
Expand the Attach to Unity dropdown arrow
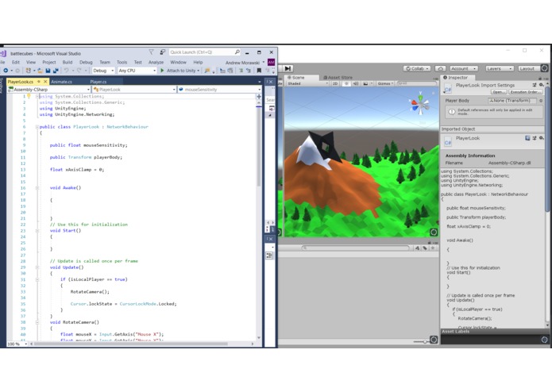(x=199, y=71)
